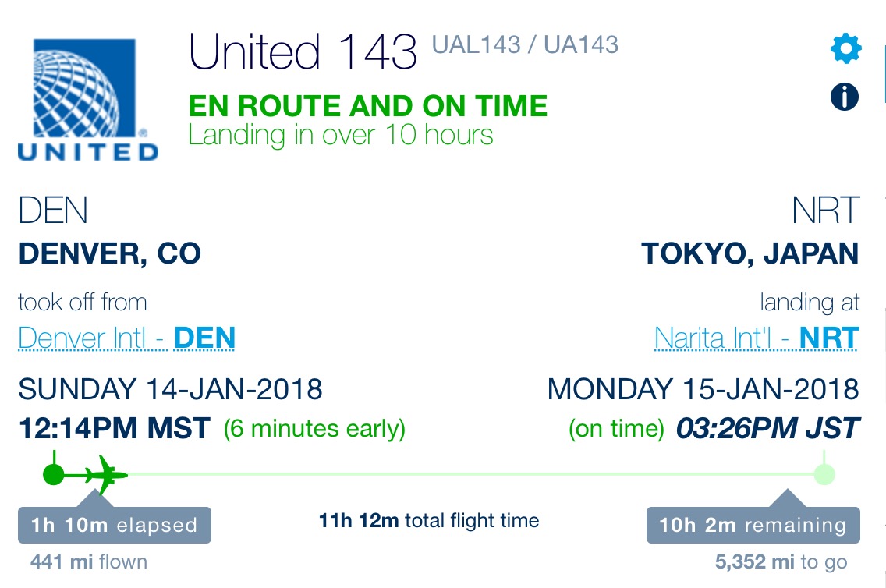Screen dimensions: 886x588
Task: Click the NRT destination airport code heading
Action: [x=825, y=210]
